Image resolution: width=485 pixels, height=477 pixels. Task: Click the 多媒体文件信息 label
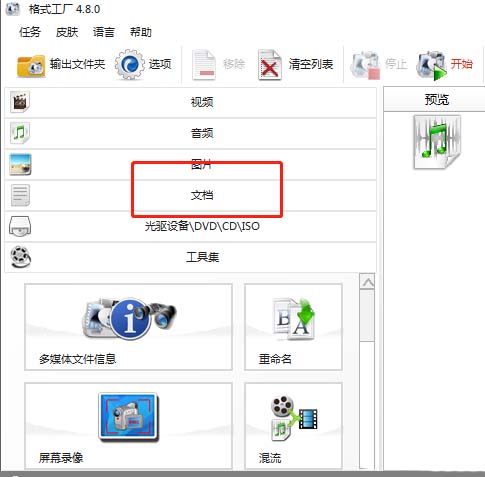coord(77,359)
